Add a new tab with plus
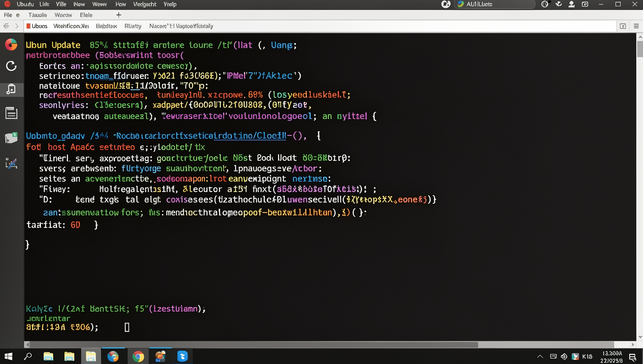The height and width of the screenshot is (364, 643). [x=119, y=15]
